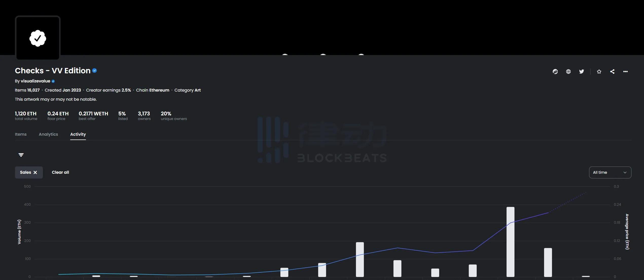644x280 pixels.
Task: Click the Created Jan 2023 text
Action: pyautogui.click(x=63, y=90)
